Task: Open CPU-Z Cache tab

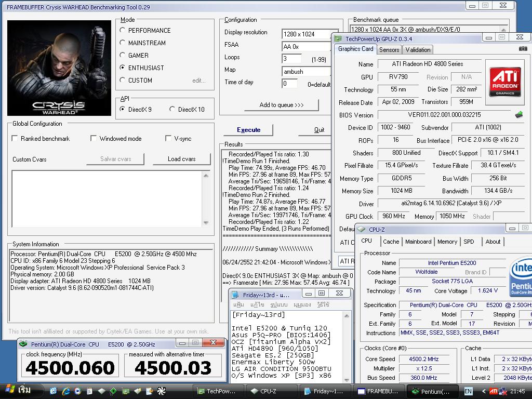Action: pyautogui.click(x=391, y=242)
